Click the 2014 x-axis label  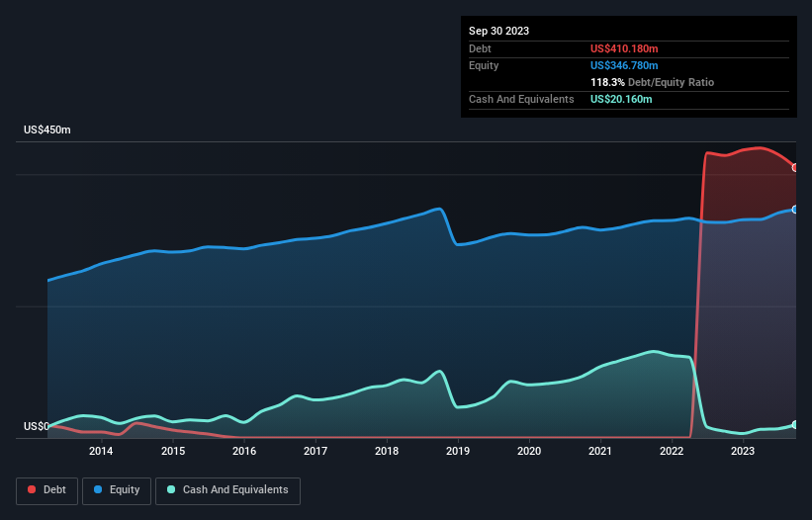(101, 451)
